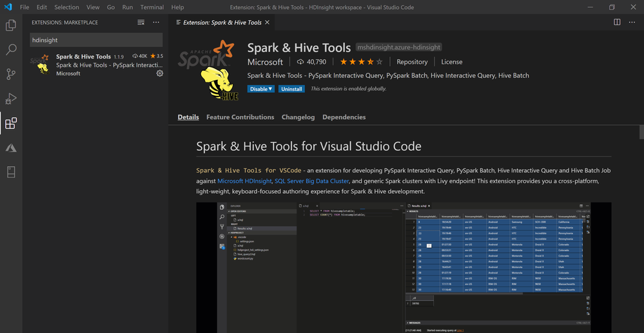644x333 pixels.
Task: Expand the Disable dropdown arrow
Action: (271, 89)
